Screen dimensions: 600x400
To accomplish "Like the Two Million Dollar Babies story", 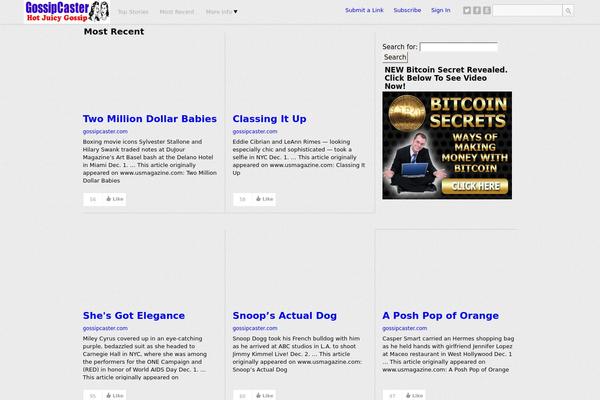I will [x=115, y=199].
